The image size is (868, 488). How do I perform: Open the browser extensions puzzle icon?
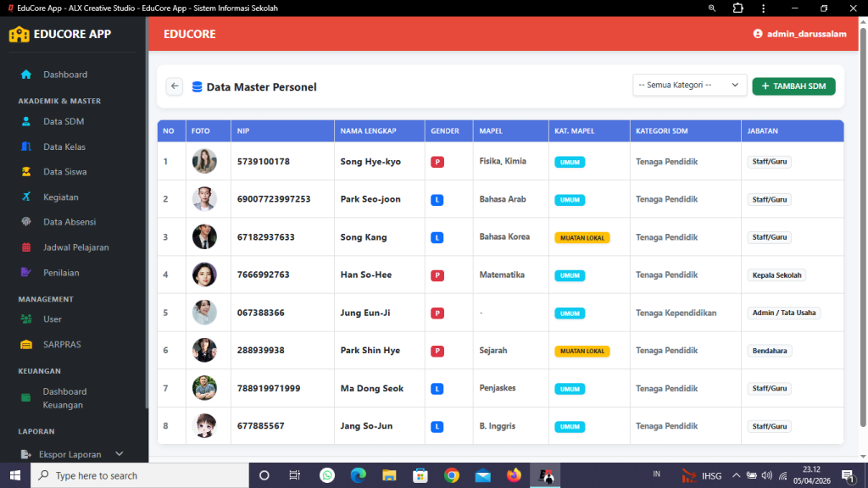738,8
